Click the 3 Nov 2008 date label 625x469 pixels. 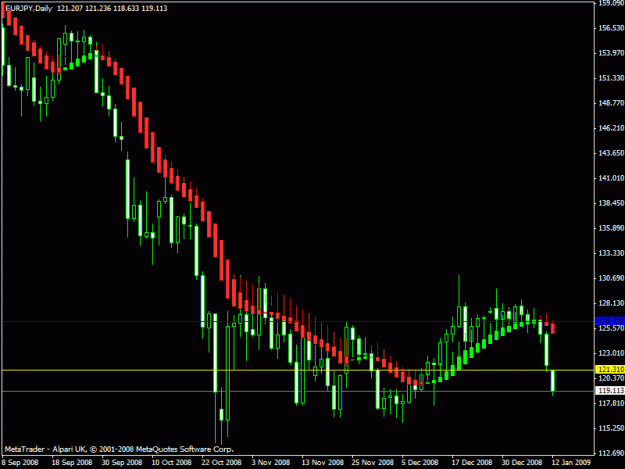coord(271,463)
